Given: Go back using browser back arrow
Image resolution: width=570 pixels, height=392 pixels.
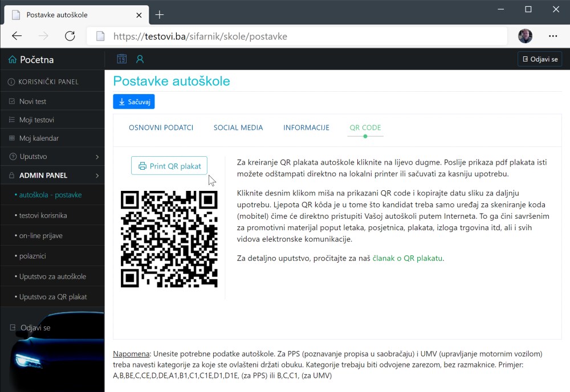Looking at the screenshot, I should coord(17,36).
